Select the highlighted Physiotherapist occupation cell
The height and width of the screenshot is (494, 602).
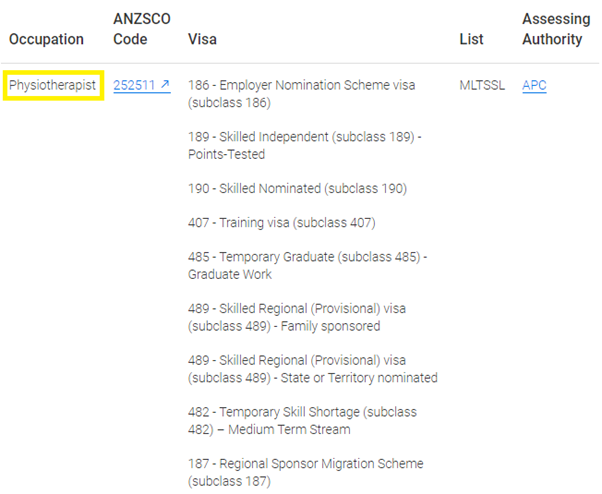52,85
